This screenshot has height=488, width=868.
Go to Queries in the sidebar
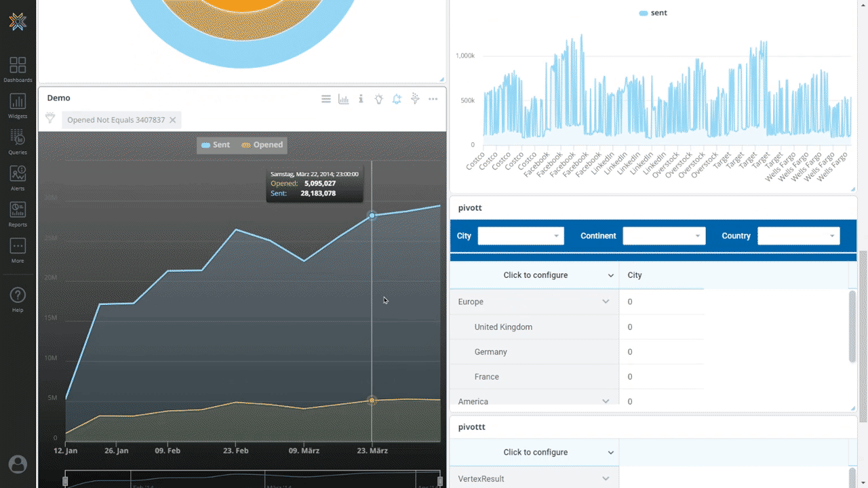click(x=18, y=142)
